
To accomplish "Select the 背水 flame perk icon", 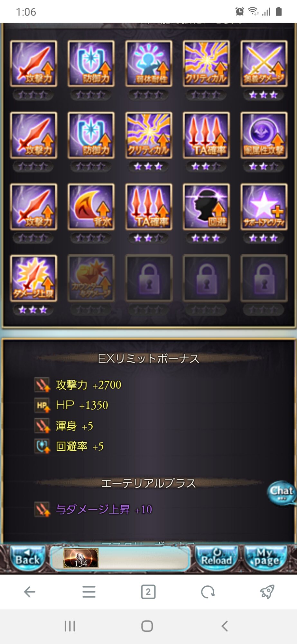I will pos(91,207).
